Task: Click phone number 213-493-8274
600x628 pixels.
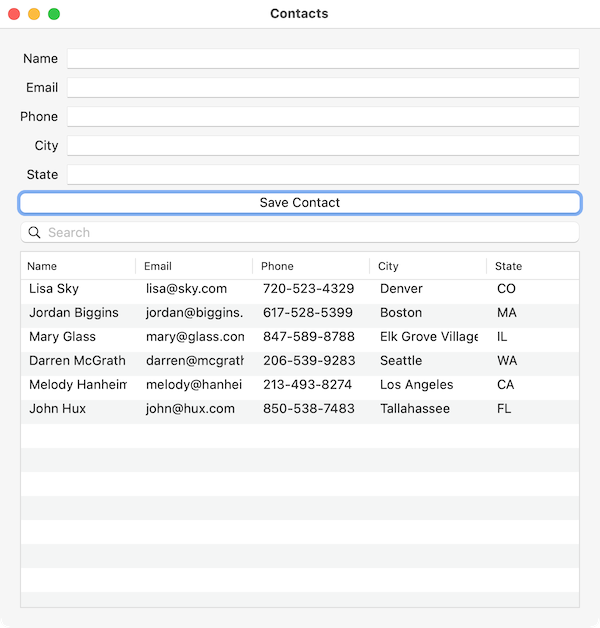Action: click(307, 385)
